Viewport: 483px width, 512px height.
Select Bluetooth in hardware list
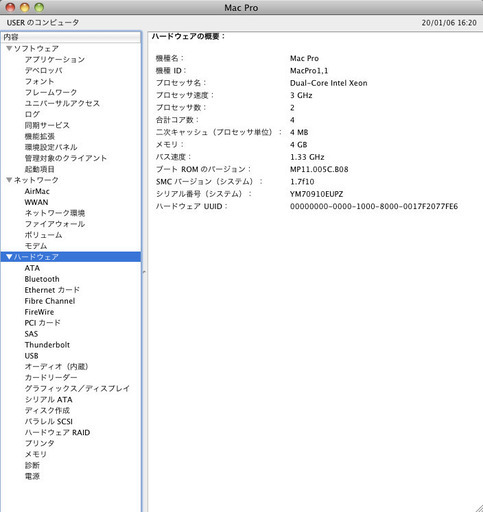[42, 279]
